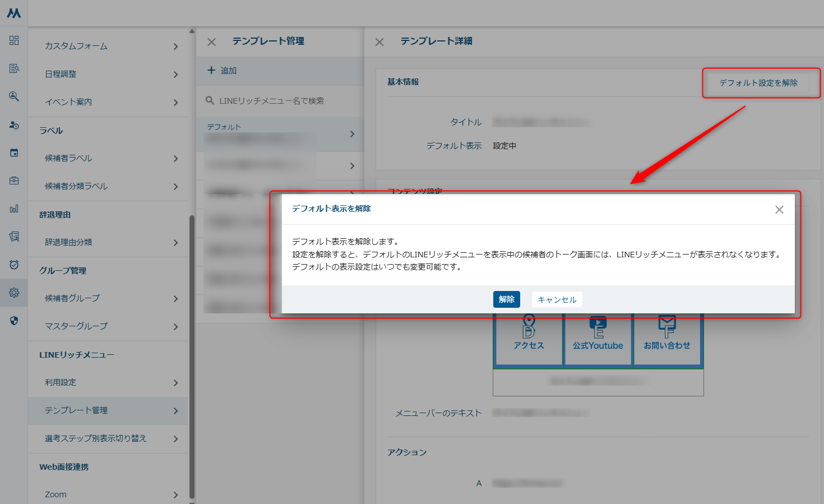Click the LINEリッチメニュー名で検索 search field
This screenshot has height=504, width=824.
pos(280,101)
